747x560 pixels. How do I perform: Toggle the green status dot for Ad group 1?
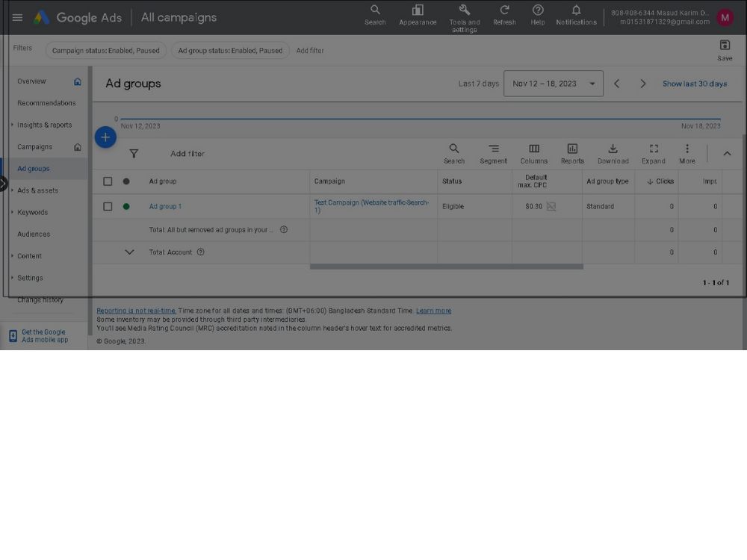click(126, 207)
